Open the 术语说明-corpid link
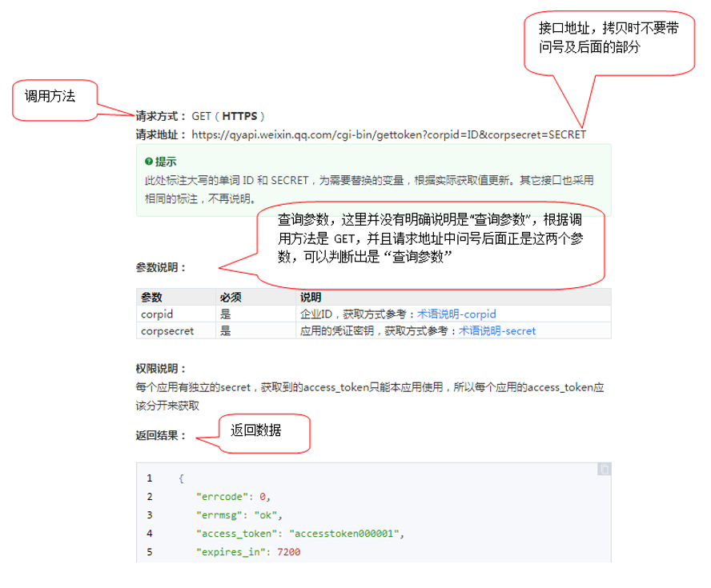The image size is (711, 588). coord(456,314)
